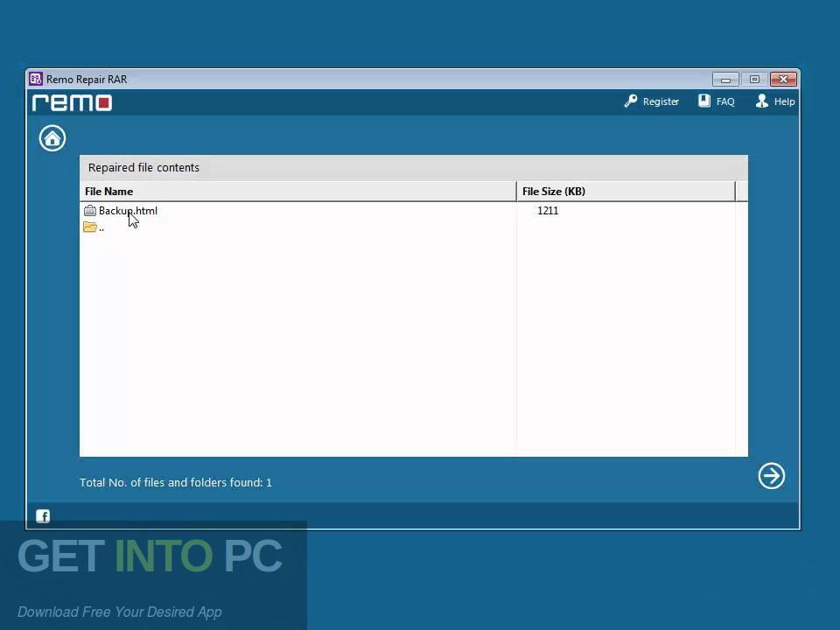Select the Backup.html file icon
Screen dimensions: 840x630
click(90, 211)
